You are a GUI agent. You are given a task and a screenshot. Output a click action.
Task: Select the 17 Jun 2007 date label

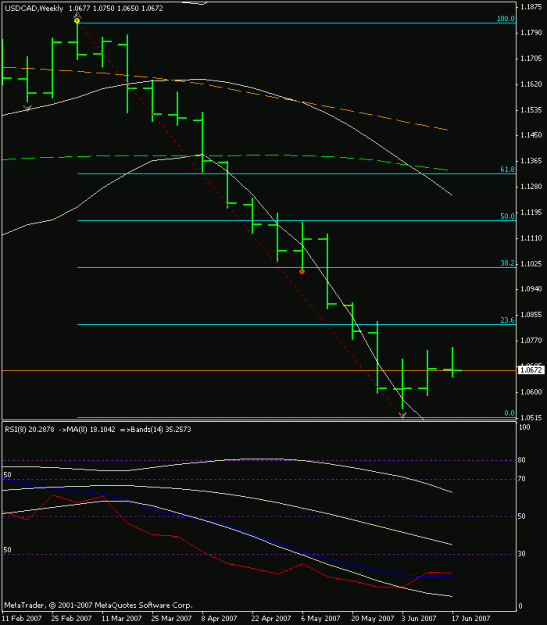[471, 618]
